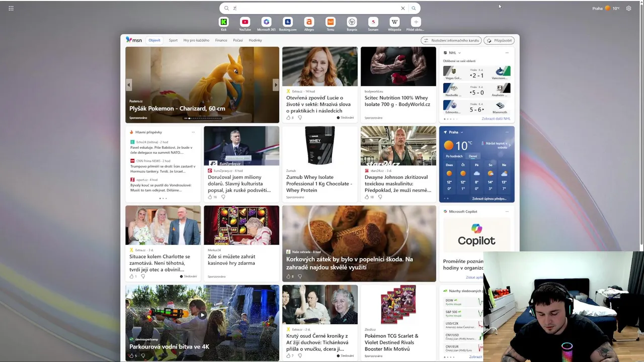Viewport: 644px width, 362px height.
Task: Switch weather forecast to Denní
Action: (473, 156)
